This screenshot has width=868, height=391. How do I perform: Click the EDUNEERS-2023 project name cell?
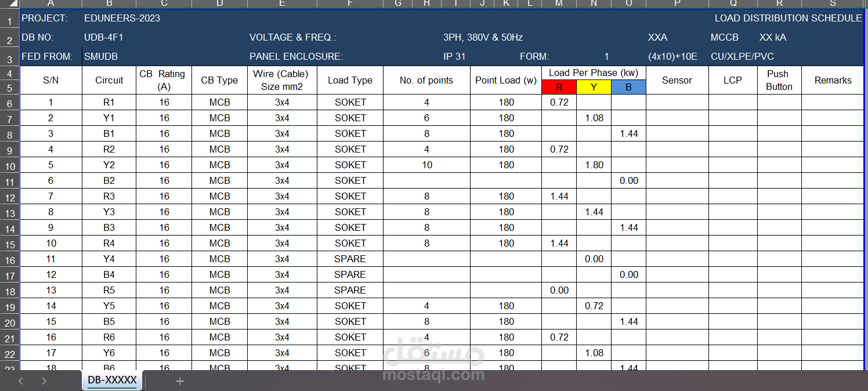[x=122, y=18]
